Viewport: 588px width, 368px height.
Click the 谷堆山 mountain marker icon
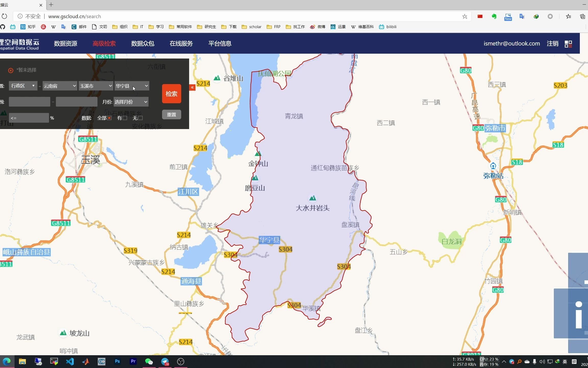click(x=217, y=78)
